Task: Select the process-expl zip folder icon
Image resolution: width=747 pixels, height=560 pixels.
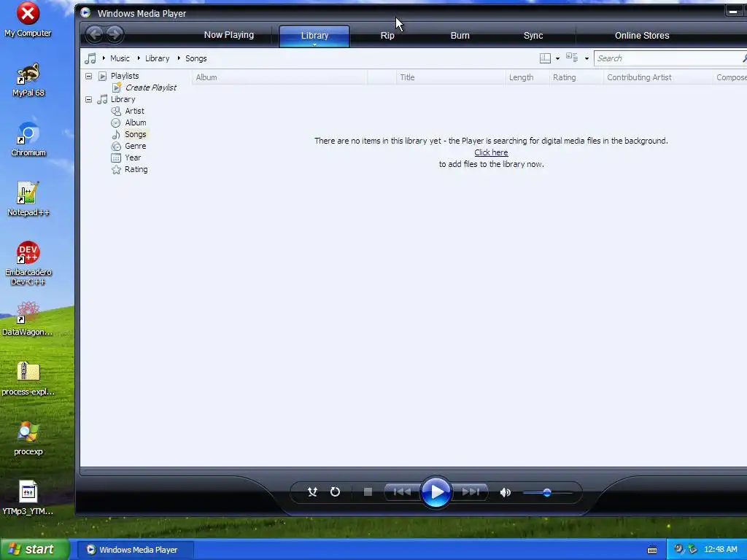Action: [x=28, y=379]
